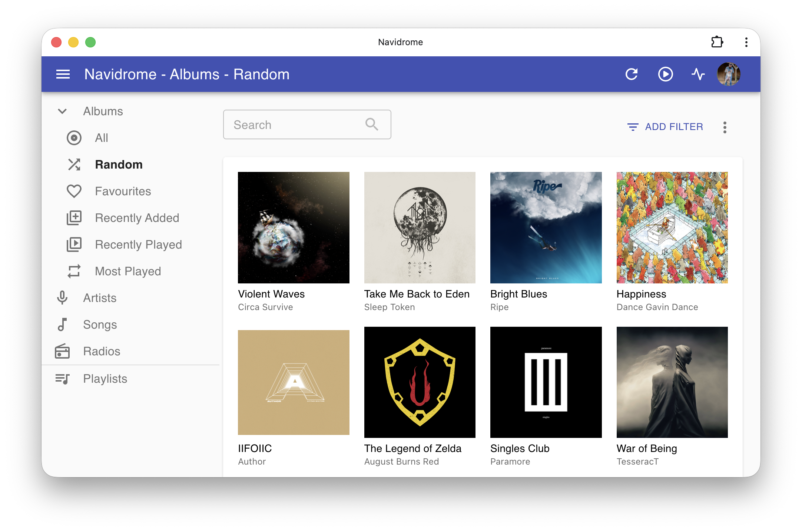
Task: Click the disc icon next to All
Action: point(74,138)
